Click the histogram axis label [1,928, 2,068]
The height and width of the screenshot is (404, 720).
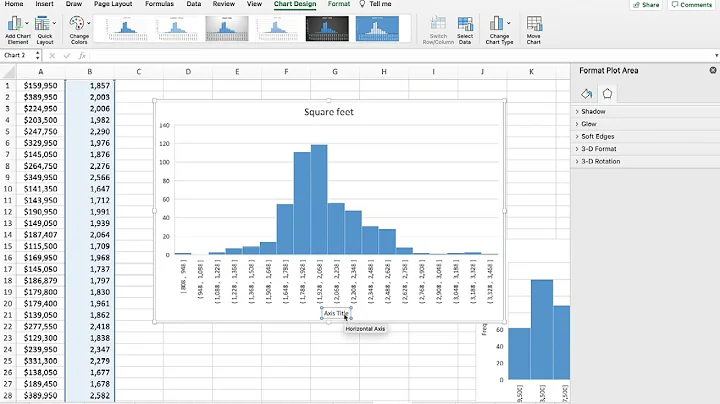pos(320,281)
